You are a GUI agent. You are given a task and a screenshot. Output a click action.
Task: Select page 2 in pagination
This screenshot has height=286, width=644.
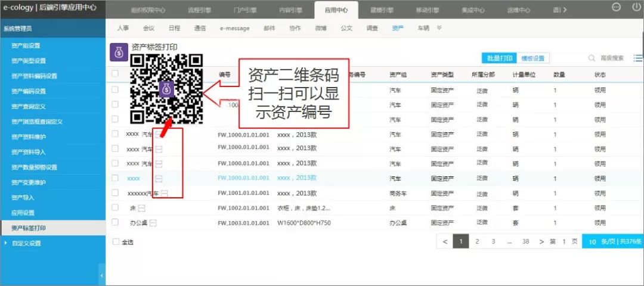pyautogui.click(x=477, y=242)
